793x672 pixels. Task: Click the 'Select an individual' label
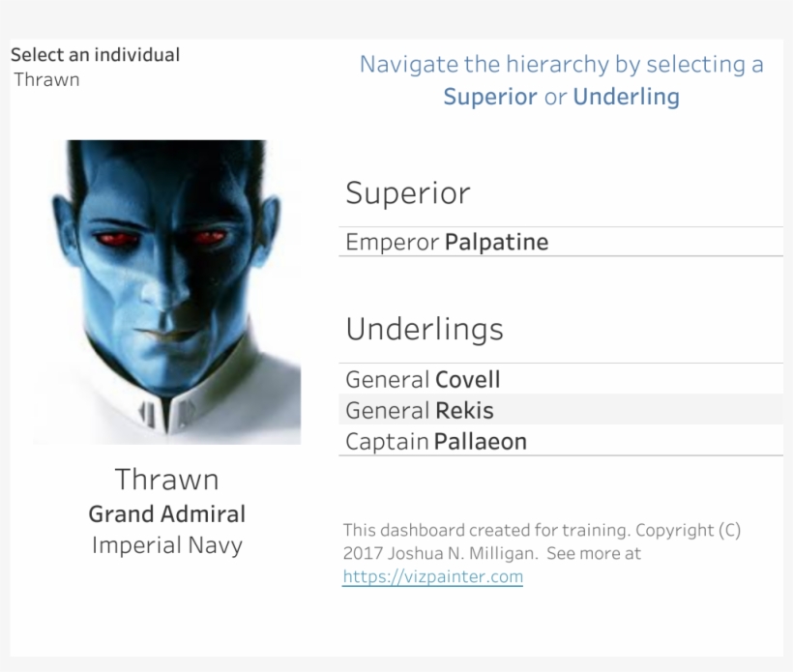point(95,55)
